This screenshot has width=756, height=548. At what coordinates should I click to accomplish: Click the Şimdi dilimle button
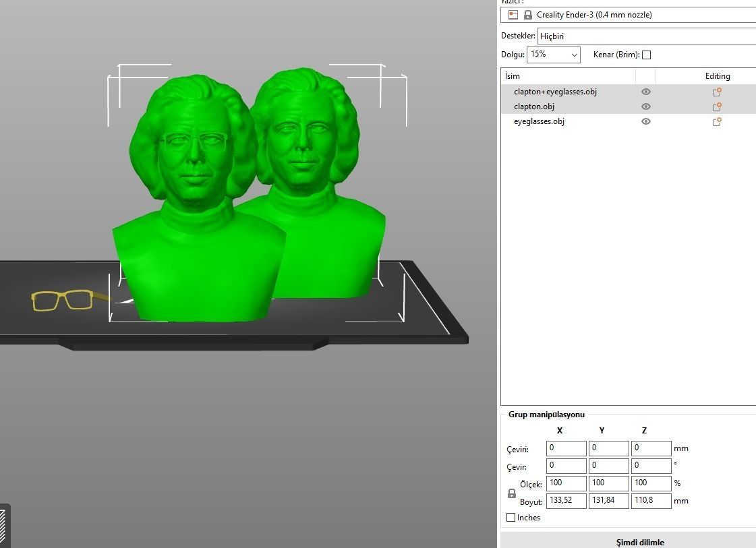point(629,541)
